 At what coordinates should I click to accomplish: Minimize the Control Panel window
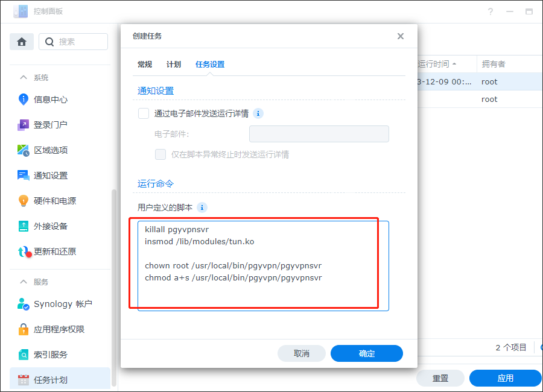click(x=510, y=12)
